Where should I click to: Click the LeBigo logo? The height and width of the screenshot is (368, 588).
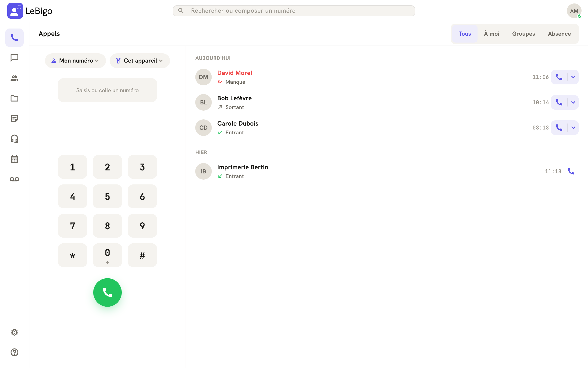point(30,11)
